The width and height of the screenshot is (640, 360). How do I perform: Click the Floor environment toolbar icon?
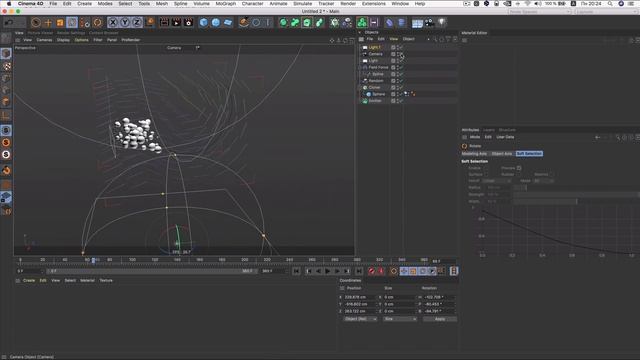point(417,22)
